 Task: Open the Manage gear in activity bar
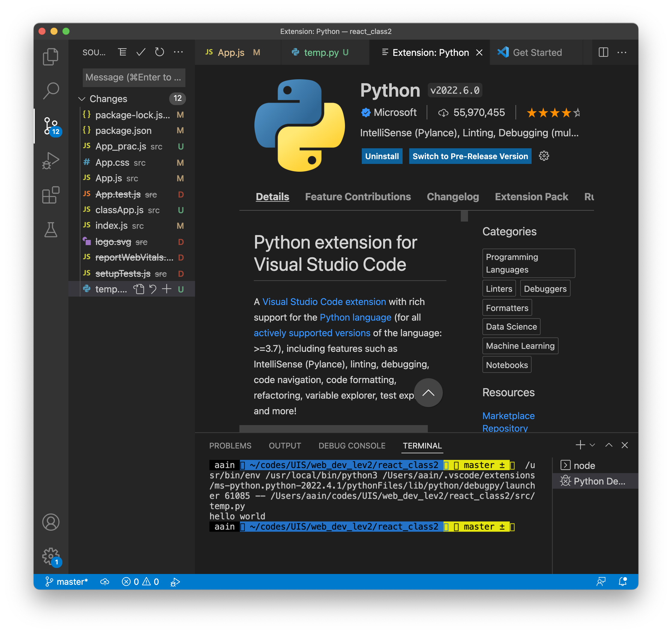pyautogui.click(x=51, y=556)
